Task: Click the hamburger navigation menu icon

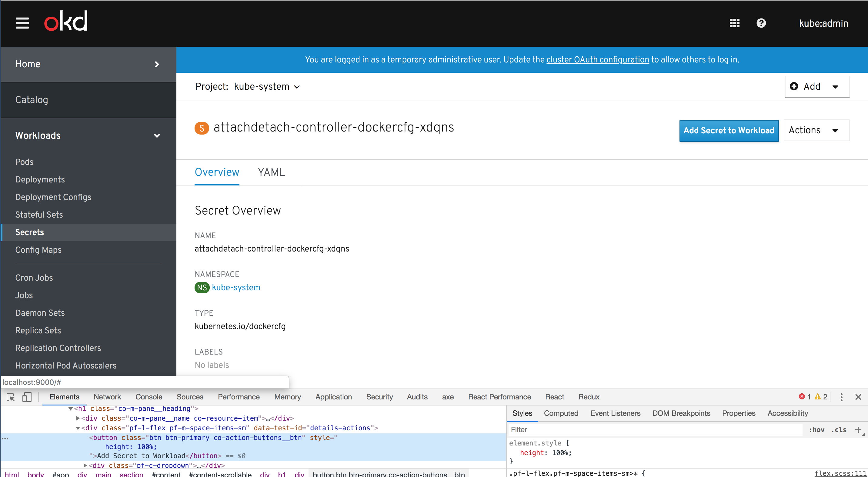Action: tap(22, 23)
